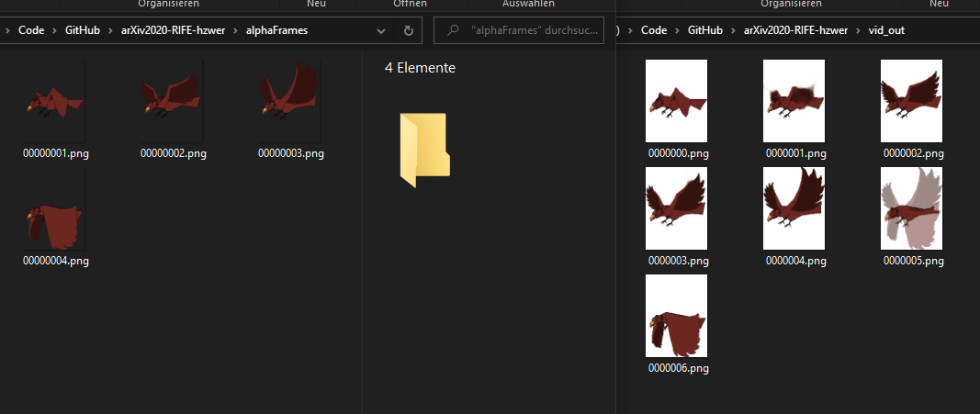
Task: Select the yellow folder icon in preview pane
Action: [424, 150]
